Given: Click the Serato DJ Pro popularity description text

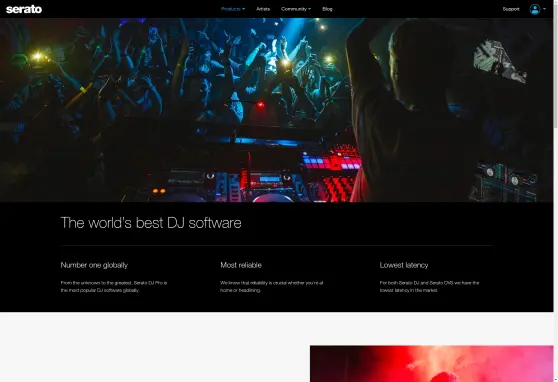Looking at the screenshot, I should point(114,287).
